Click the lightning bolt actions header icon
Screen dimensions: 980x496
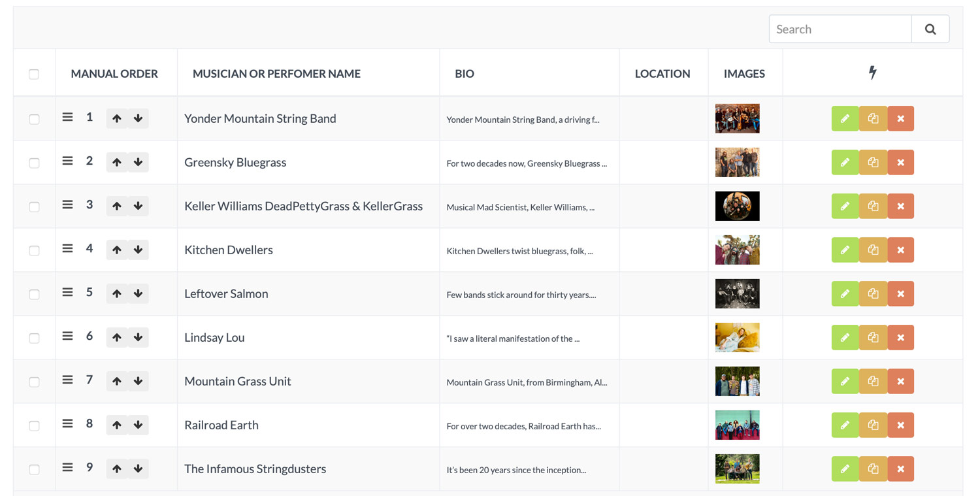872,73
